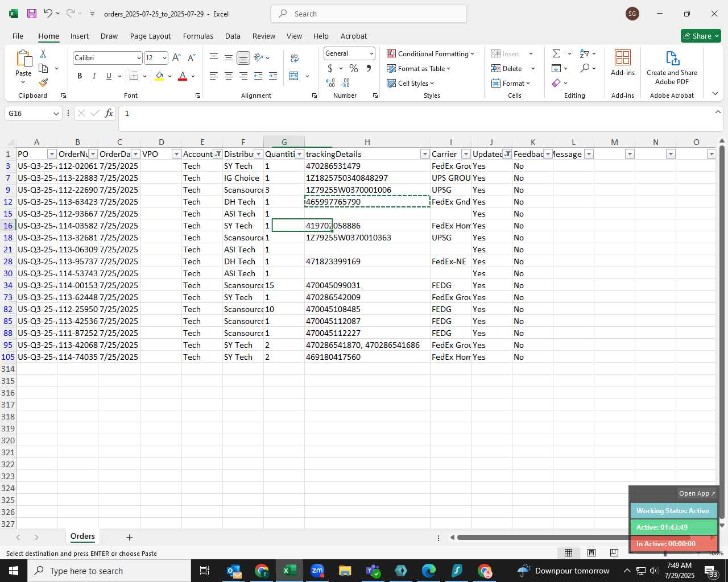Open the Carrier column filter dropdown
Viewport: 728px width, 582px height.
click(x=466, y=154)
